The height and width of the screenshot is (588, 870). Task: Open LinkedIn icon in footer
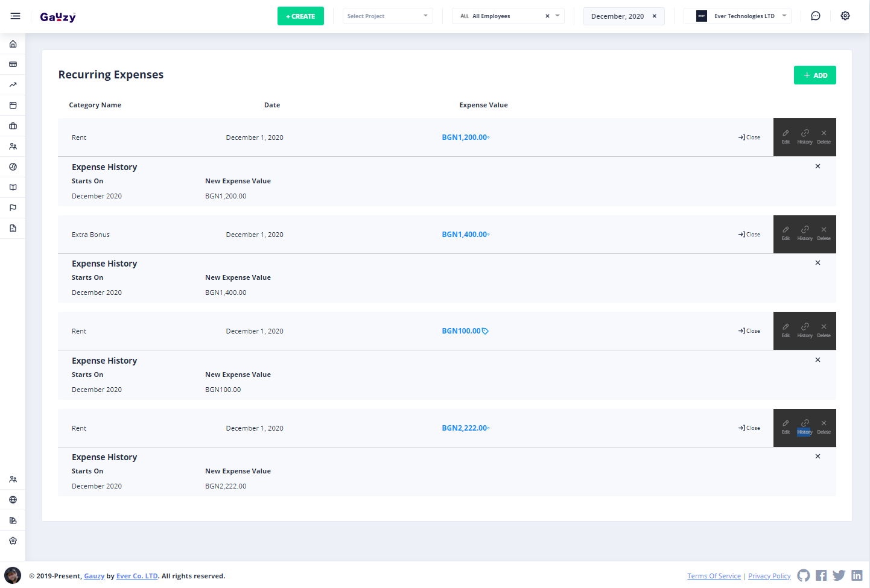[857, 575]
